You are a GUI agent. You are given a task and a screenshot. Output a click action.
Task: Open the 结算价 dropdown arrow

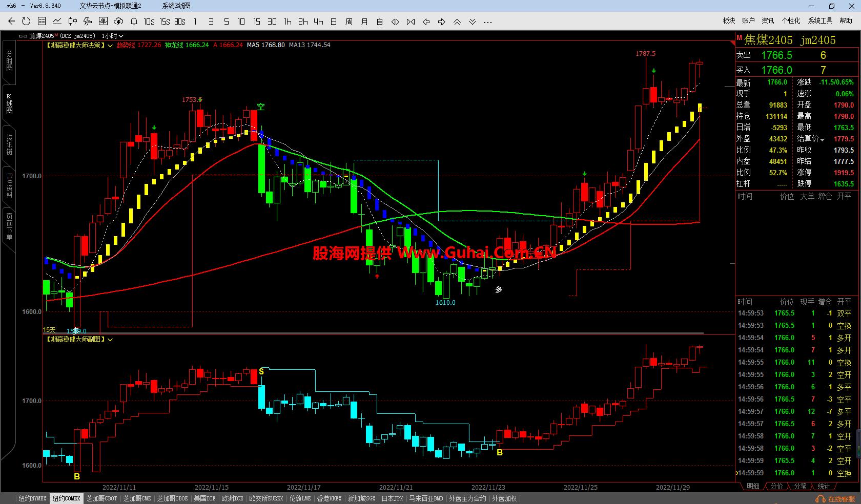click(x=823, y=140)
